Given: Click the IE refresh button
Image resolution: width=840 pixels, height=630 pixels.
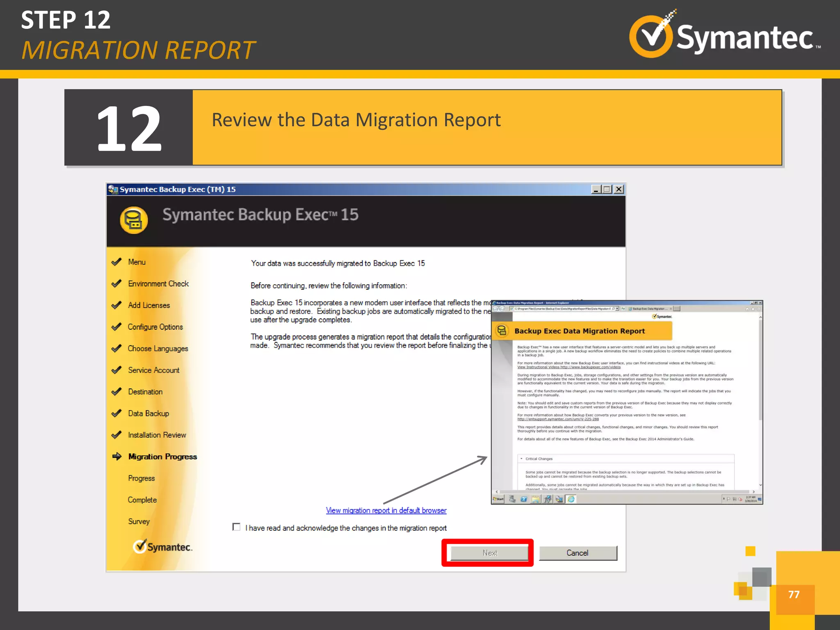Looking at the screenshot, I should coord(623,308).
